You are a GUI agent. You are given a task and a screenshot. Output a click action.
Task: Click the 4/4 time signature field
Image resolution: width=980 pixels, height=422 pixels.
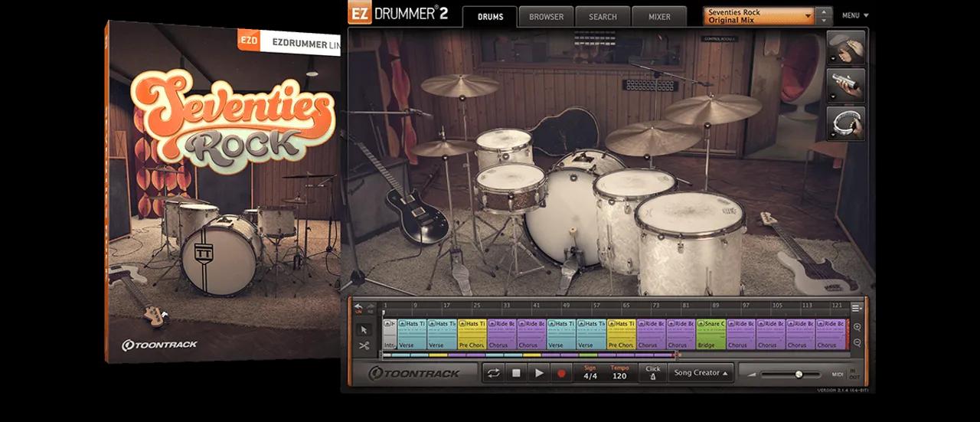[590, 373]
